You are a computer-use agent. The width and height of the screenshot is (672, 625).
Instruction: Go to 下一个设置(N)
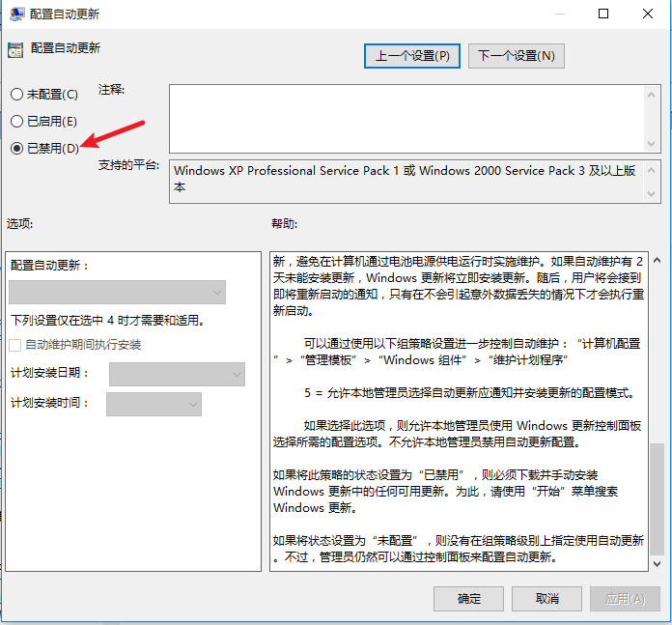point(517,56)
